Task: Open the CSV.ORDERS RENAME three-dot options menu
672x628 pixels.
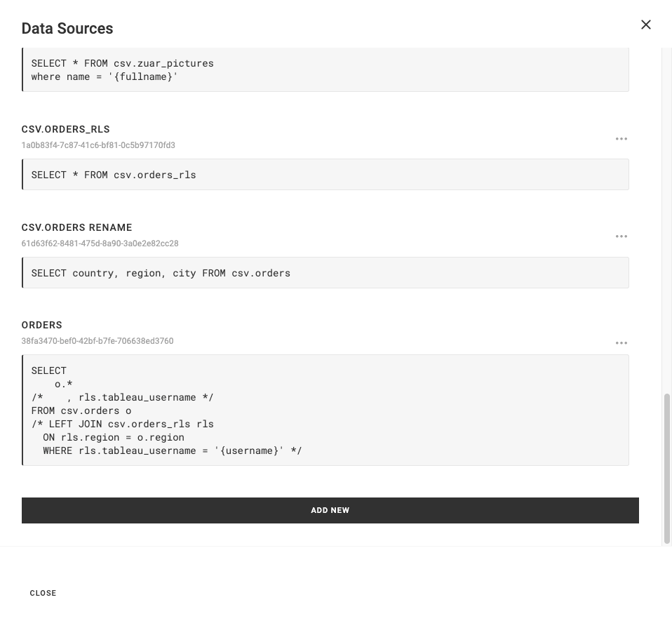Action: 621,236
